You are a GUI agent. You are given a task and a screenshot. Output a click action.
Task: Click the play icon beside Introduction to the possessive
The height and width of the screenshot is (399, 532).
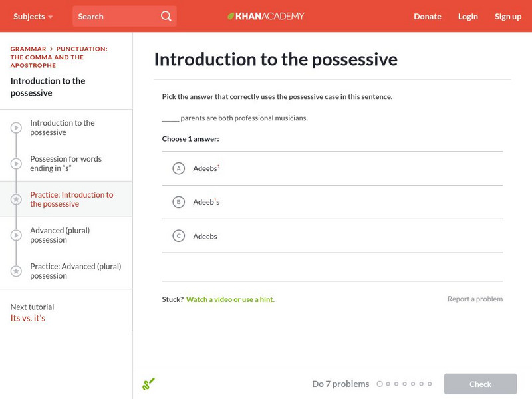tap(16, 128)
